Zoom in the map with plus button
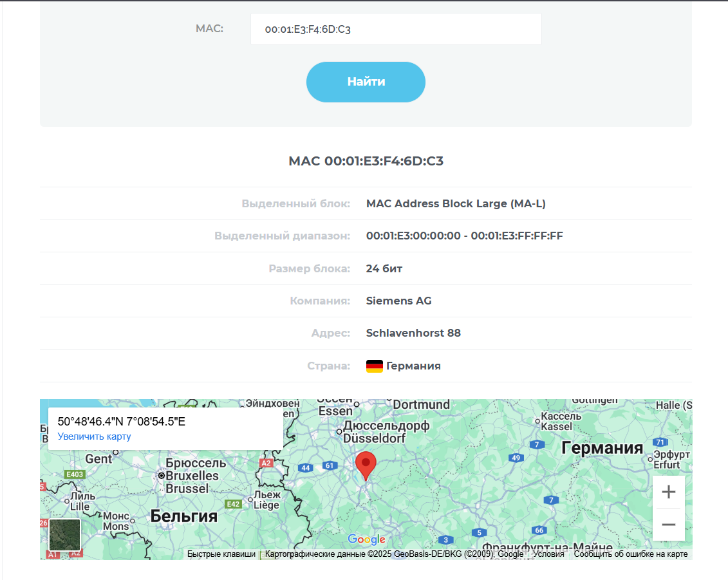The image size is (728, 580). [x=669, y=492]
